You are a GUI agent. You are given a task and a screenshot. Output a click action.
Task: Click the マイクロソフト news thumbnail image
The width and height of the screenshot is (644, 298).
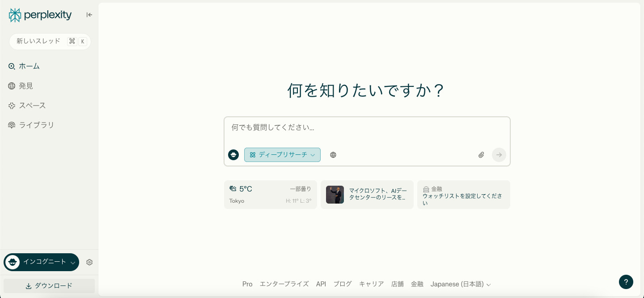click(x=335, y=195)
